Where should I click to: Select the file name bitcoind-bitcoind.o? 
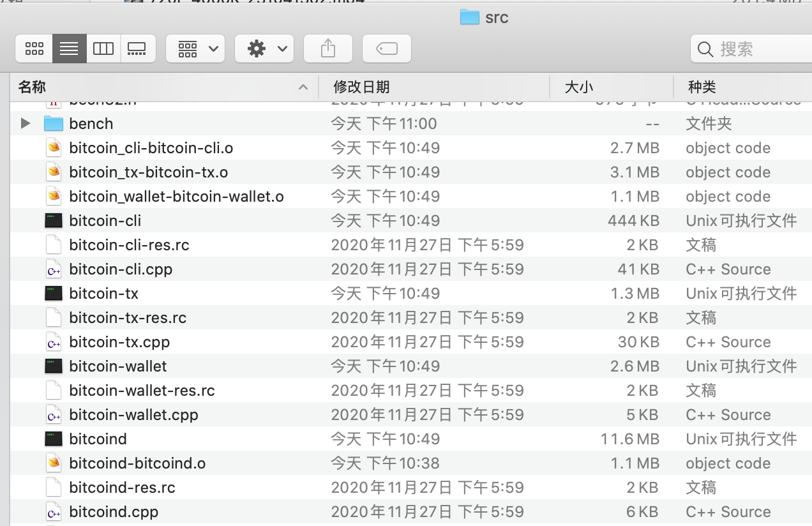pyautogui.click(x=137, y=463)
